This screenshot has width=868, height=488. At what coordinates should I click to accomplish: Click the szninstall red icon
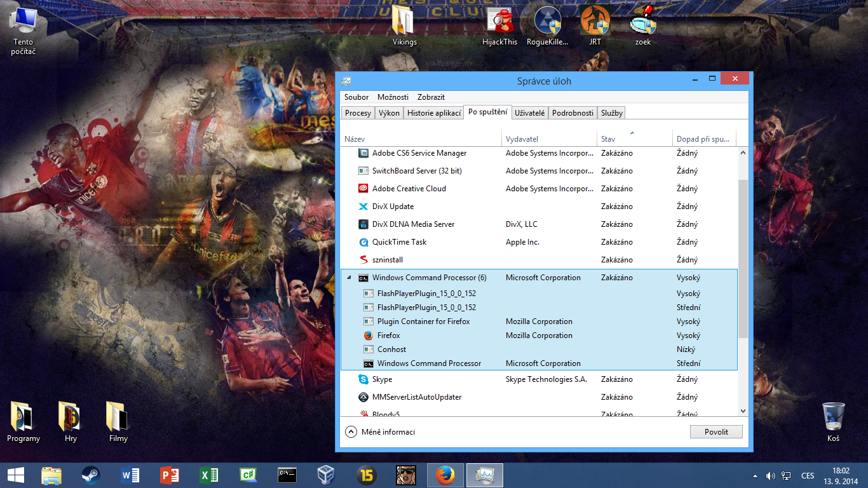click(x=363, y=260)
